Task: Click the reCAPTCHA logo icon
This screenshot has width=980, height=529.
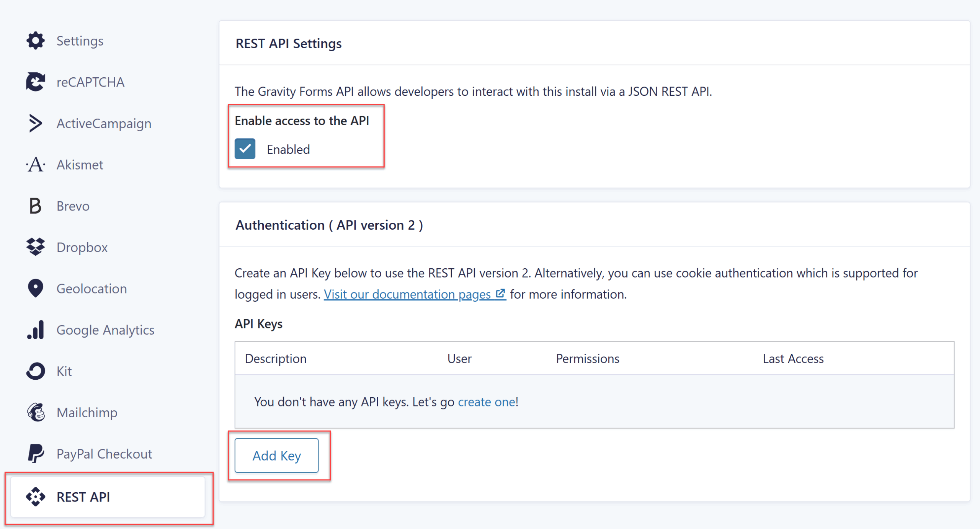Action: pos(36,82)
